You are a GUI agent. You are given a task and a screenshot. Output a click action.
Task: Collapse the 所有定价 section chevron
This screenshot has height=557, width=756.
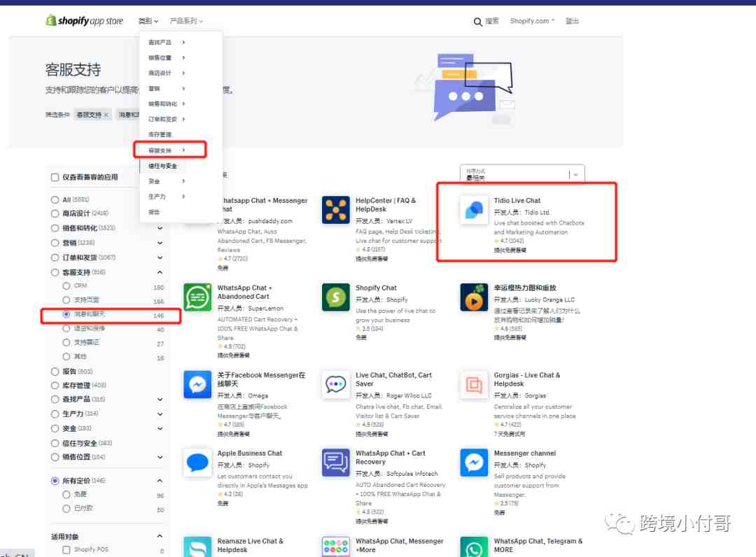point(160,481)
